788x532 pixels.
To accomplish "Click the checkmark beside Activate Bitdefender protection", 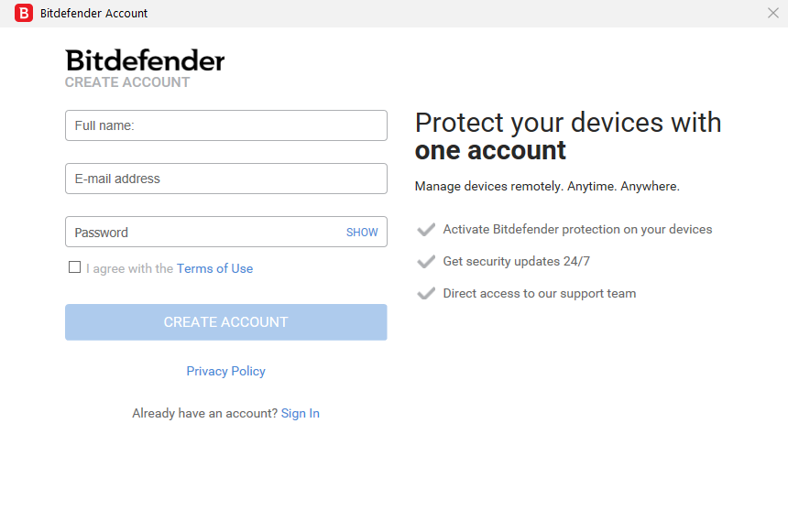I will [426, 230].
